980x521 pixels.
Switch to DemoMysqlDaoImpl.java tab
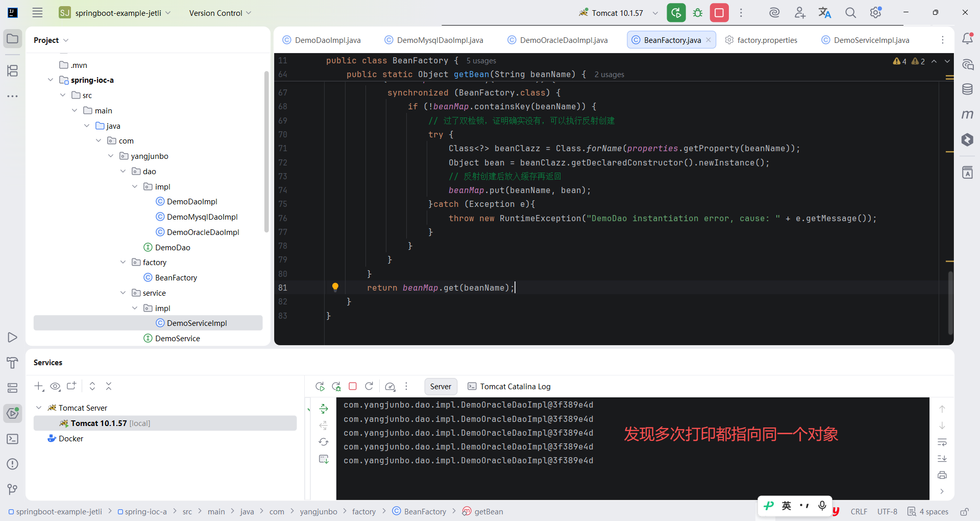tap(434, 40)
